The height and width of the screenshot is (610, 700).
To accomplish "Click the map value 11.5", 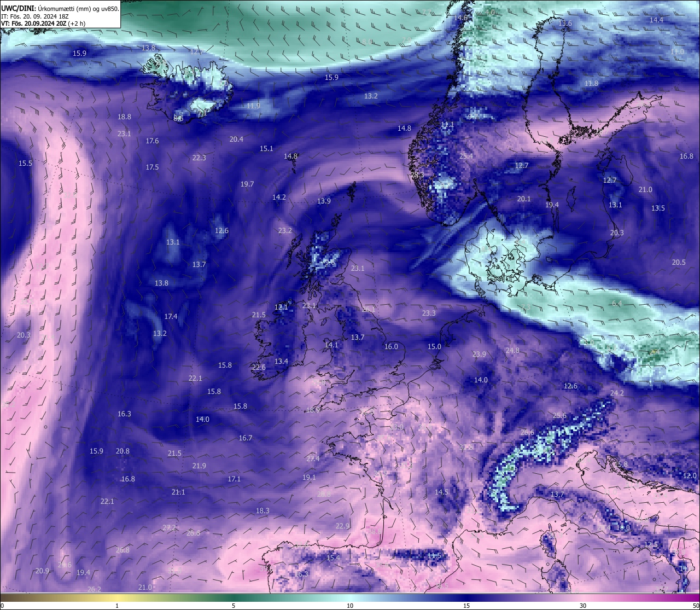I will tap(434, 556).
